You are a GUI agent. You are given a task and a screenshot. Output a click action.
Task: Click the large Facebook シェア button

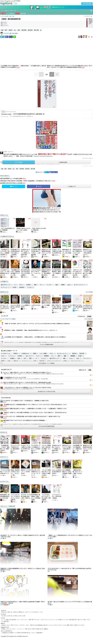click(39, 186)
